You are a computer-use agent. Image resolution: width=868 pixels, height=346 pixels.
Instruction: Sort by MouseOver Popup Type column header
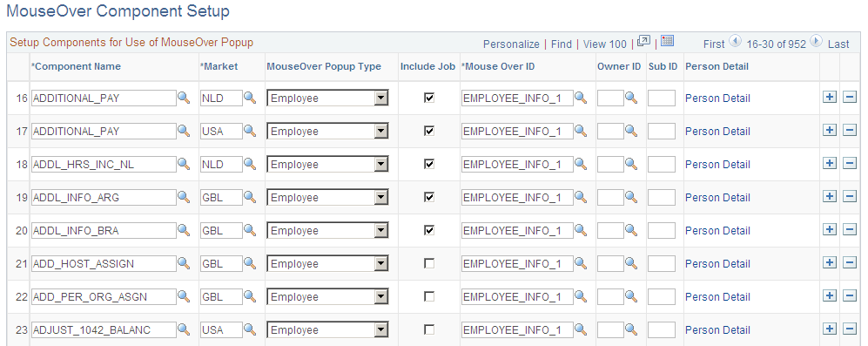[x=324, y=66]
